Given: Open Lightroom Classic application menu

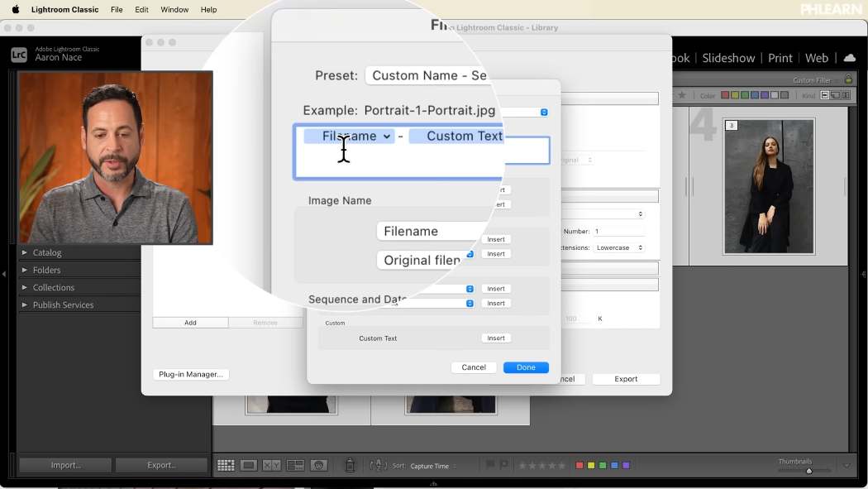Looking at the screenshot, I should tap(64, 9).
